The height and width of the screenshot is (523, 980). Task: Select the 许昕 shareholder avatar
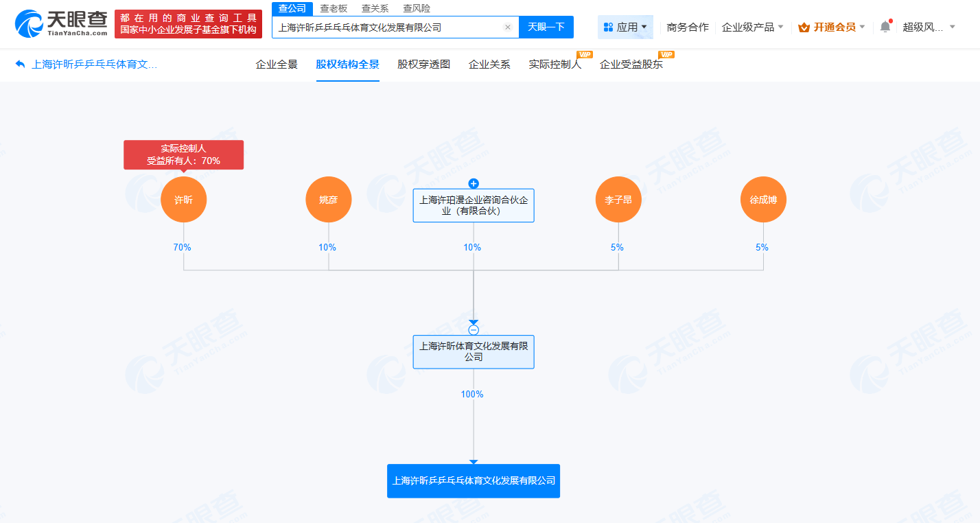click(183, 199)
